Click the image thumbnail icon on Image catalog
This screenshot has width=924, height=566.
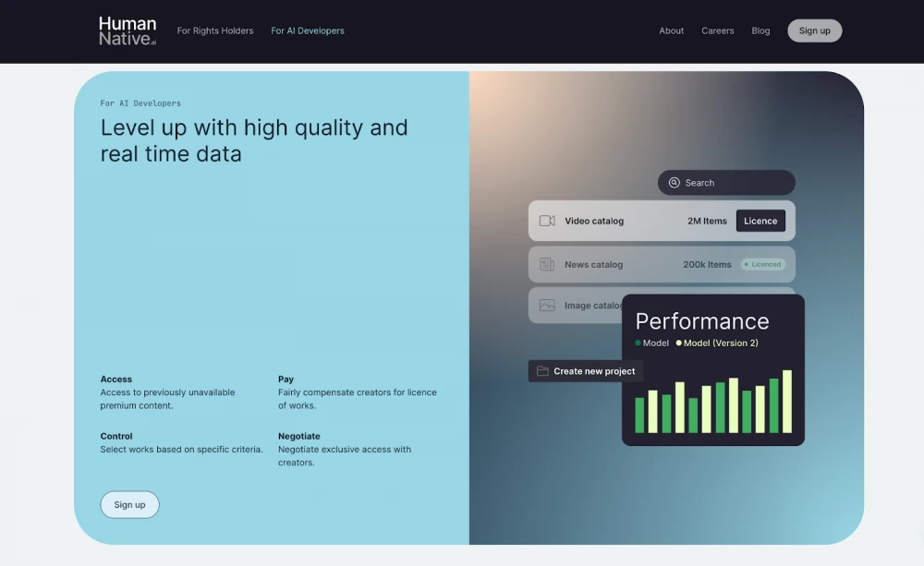click(547, 306)
